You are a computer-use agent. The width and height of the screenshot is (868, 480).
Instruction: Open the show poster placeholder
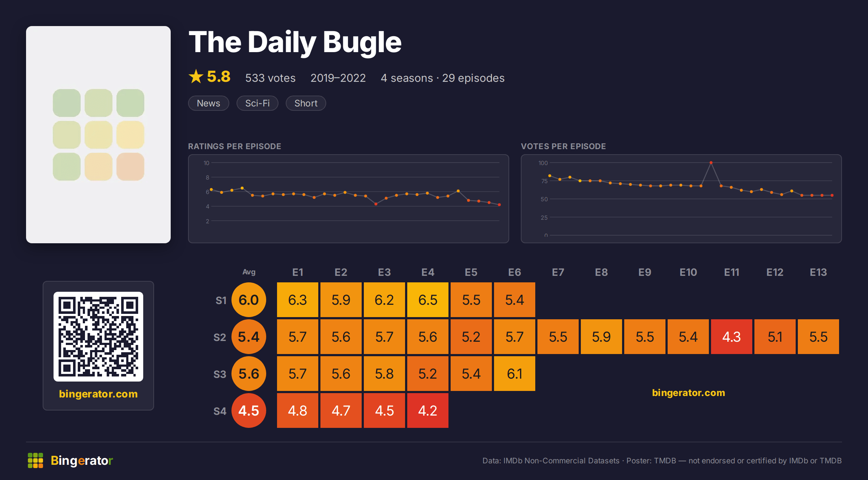98,135
